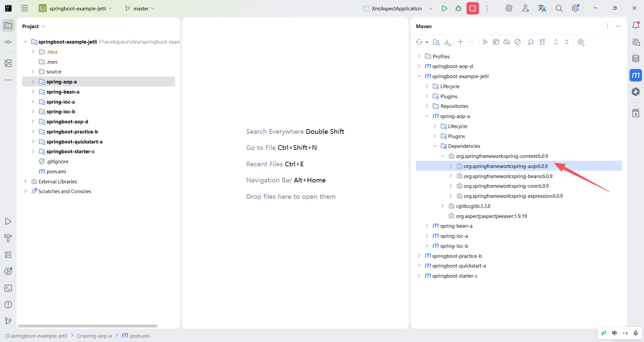
Task: Start debugging with the bug icon
Action: [459, 8]
